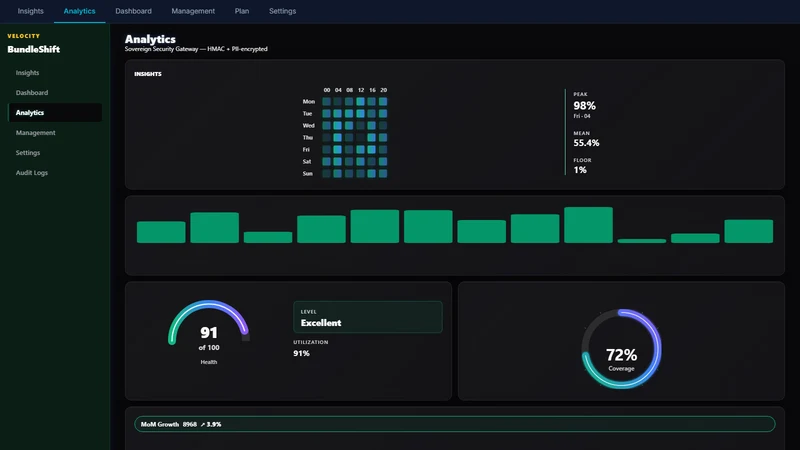Click the Fri - 04 peak label
The height and width of the screenshot is (450, 800).
(x=582, y=116)
